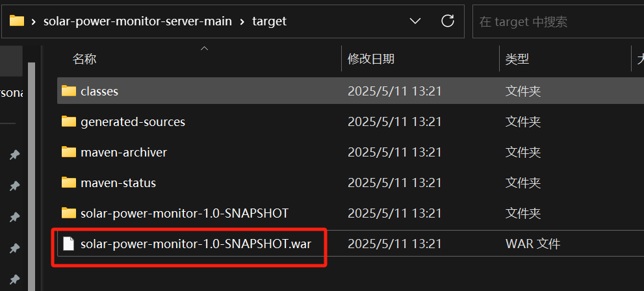Expand the address bar history dropdown
Image resolution: width=644 pixels, height=291 pixels.
point(416,21)
